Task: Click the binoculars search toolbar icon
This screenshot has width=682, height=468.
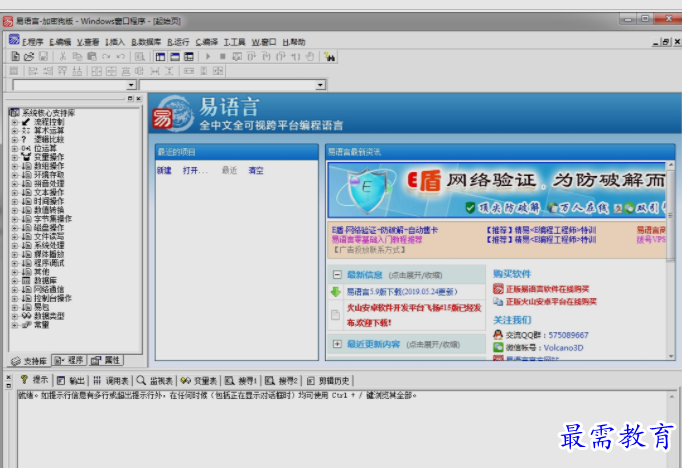Action: [330, 57]
